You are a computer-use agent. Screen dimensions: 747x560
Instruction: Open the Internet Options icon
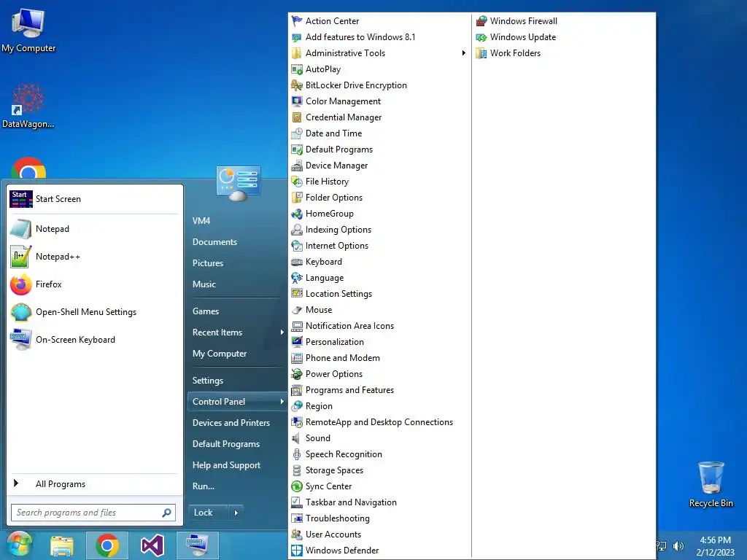pyautogui.click(x=297, y=246)
